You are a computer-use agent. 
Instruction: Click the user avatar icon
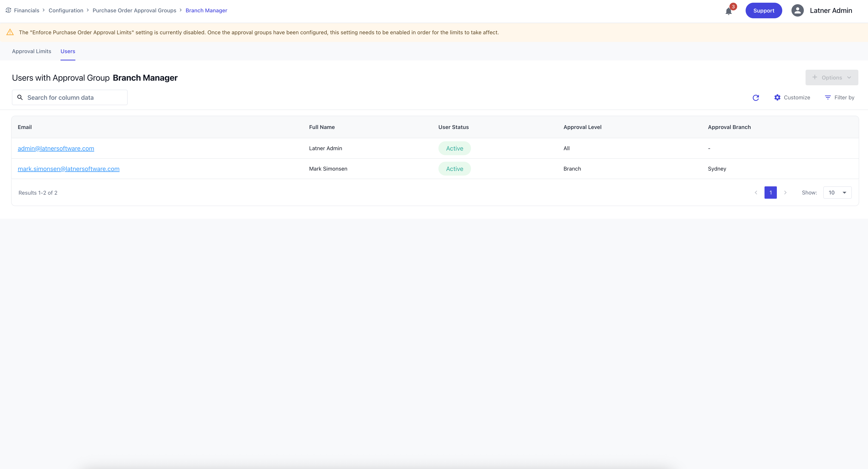(797, 10)
